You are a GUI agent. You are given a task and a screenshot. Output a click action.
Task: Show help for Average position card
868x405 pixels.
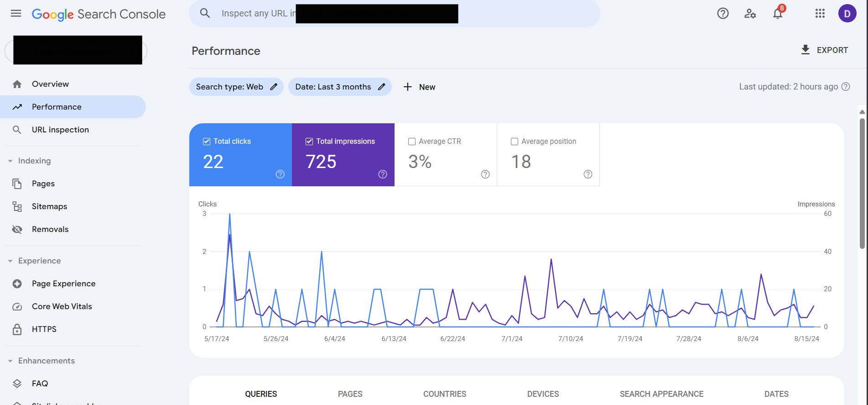(588, 174)
